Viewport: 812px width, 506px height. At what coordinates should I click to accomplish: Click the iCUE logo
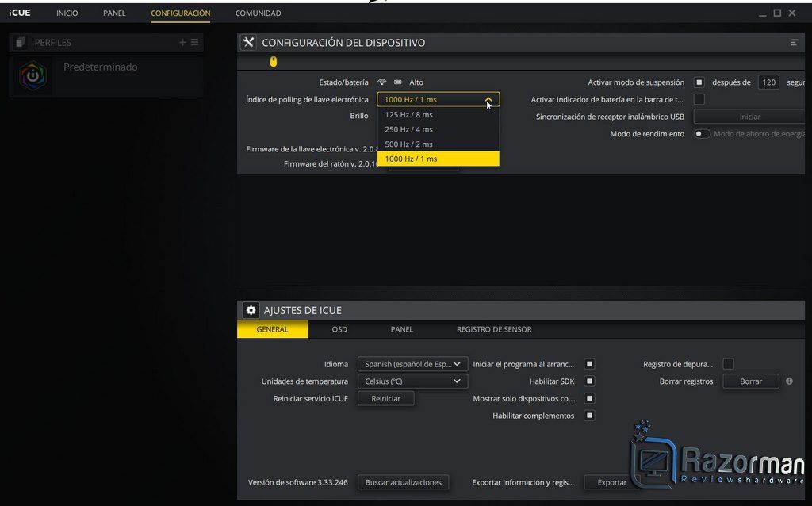coord(20,13)
